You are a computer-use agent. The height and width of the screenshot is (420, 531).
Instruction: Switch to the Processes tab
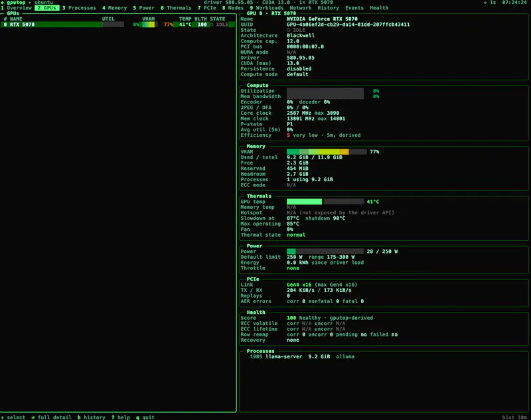pos(79,8)
